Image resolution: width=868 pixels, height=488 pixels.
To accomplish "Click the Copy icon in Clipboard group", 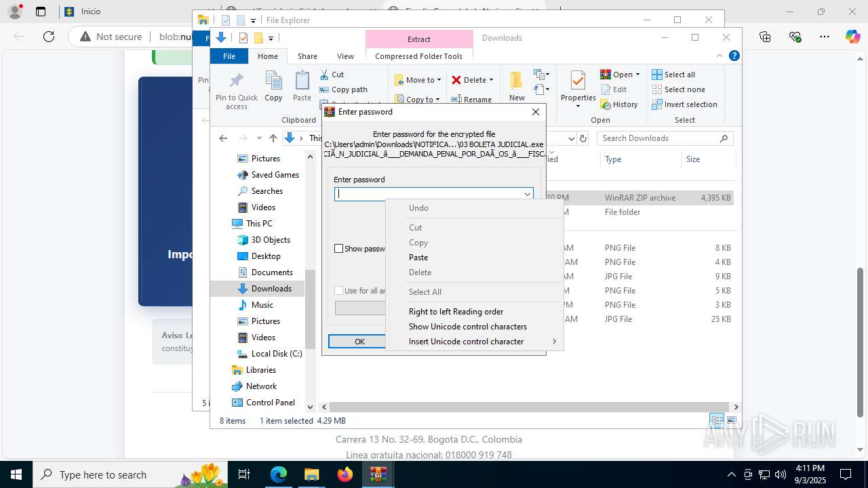I will (273, 81).
